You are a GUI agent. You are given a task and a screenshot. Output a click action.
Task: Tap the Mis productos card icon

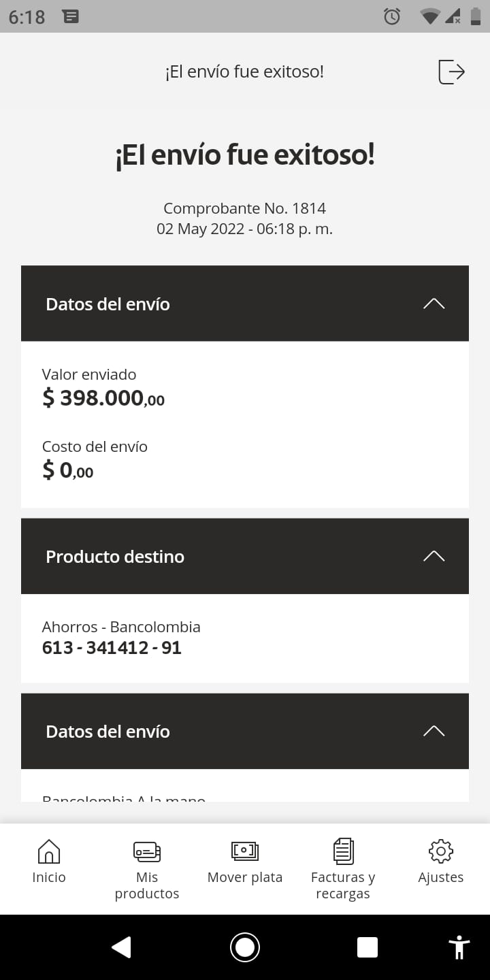(147, 851)
